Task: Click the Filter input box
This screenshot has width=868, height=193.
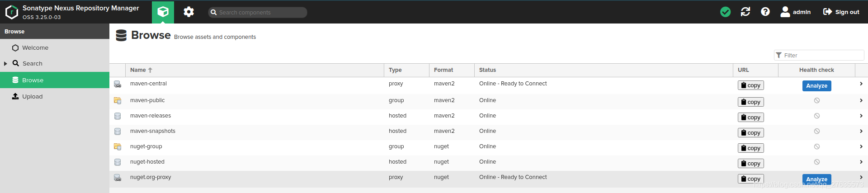Action: point(819,55)
